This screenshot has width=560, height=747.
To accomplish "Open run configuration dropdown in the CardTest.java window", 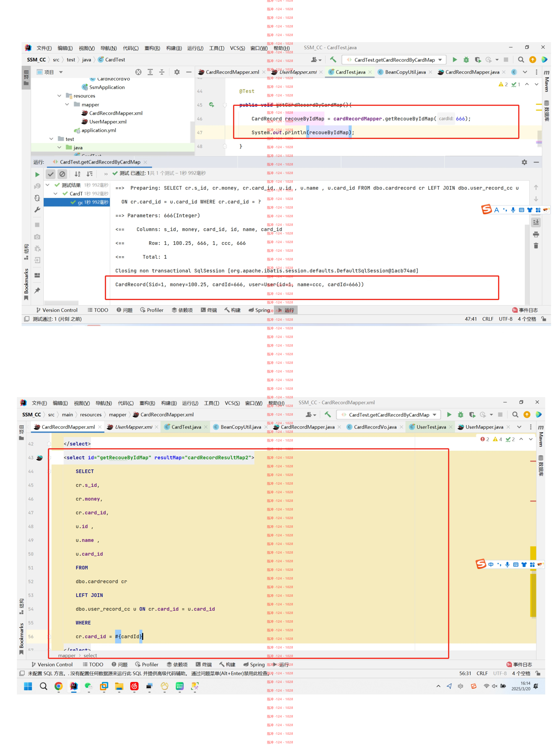I will click(394, 60).
